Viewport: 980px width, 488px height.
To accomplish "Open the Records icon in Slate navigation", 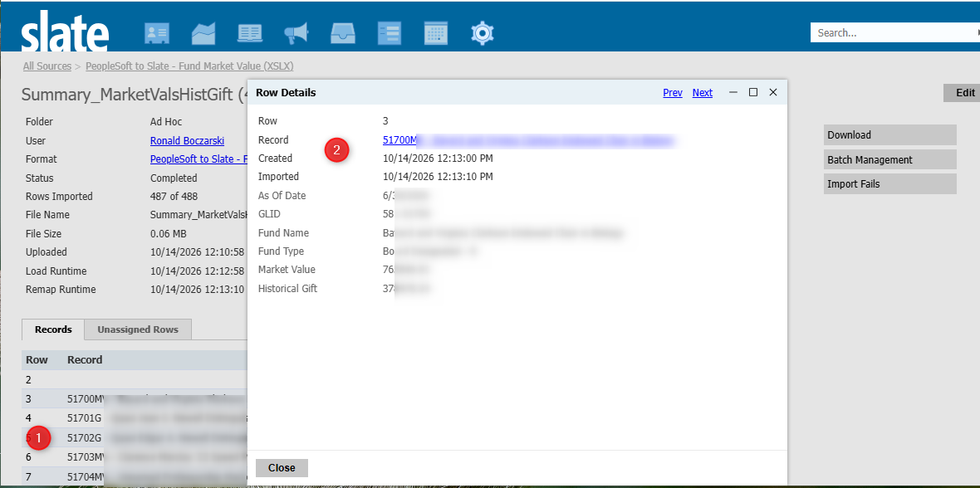I will [157, 33].
